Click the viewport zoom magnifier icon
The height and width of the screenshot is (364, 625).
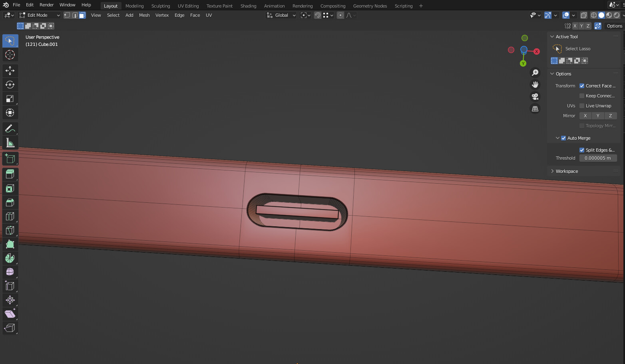click(535, 73)
